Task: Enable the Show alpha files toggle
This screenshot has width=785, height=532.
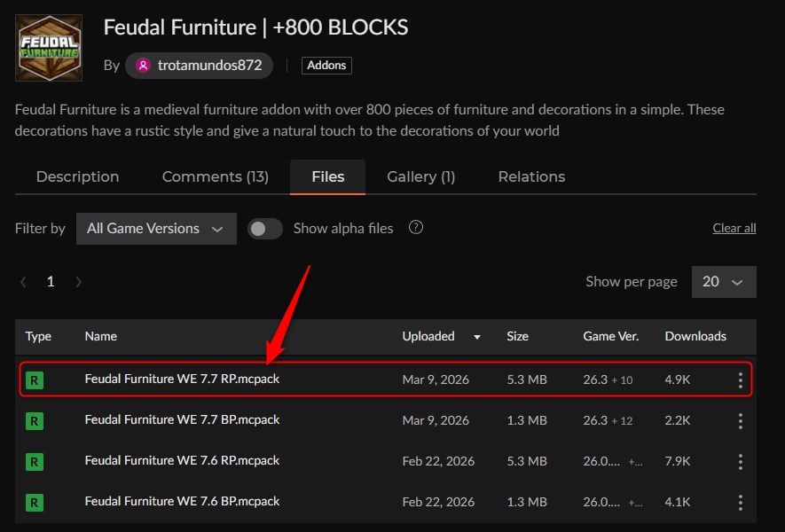Action: (x=265, y=228)
